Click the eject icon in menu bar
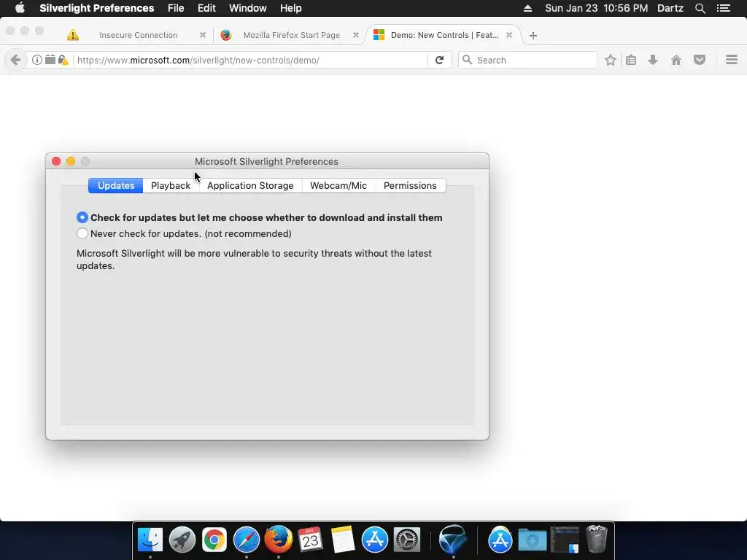This screenshot has width=747, height=560. pos(527,8)
